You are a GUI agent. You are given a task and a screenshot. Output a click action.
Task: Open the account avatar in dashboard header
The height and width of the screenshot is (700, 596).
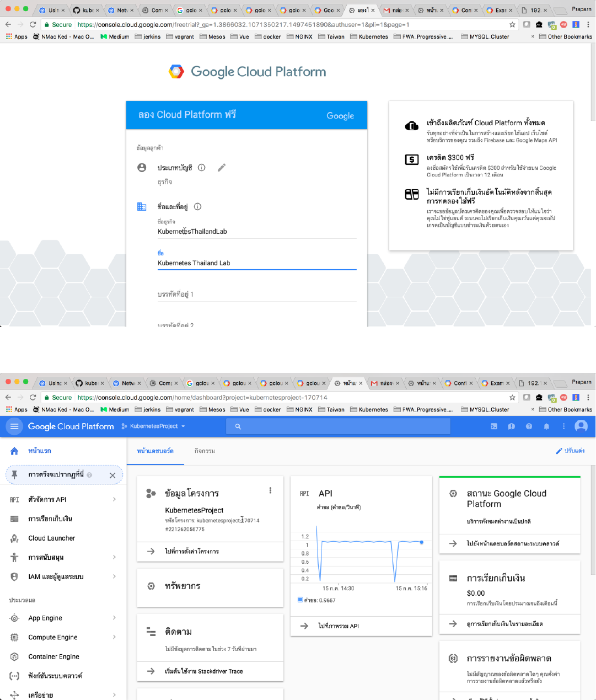coord(581,426)
